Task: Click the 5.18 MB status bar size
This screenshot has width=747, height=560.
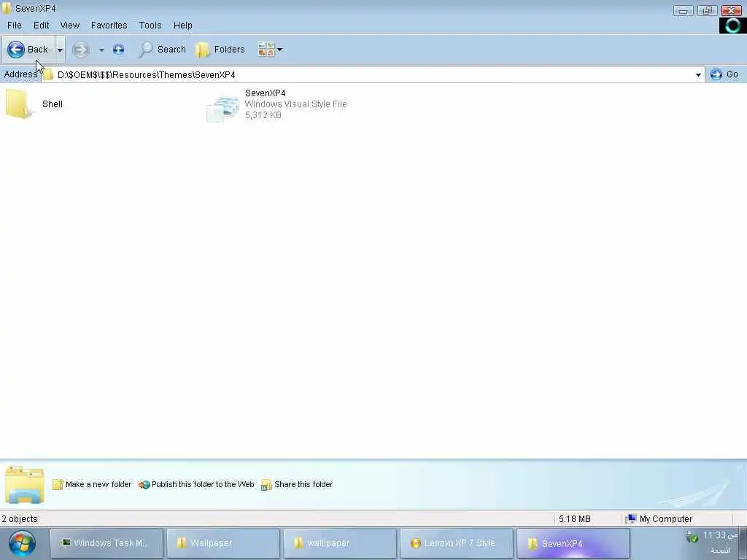Action: pyautogui.click(x=575, y=519)
